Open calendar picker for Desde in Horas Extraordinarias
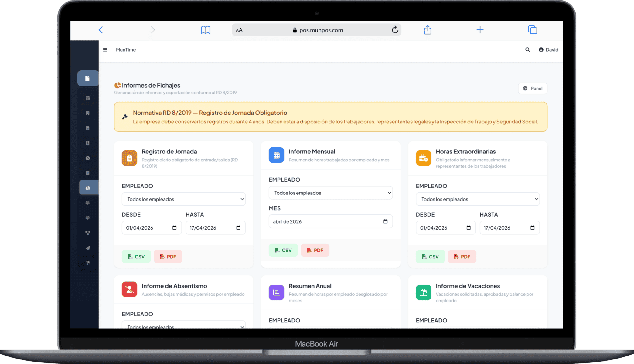 coord(469,228)
